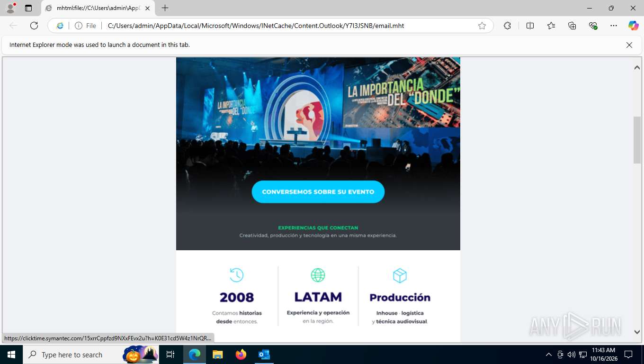644x364 pixels.
Task: Open the notification center icon
Action: coord(628,355)
